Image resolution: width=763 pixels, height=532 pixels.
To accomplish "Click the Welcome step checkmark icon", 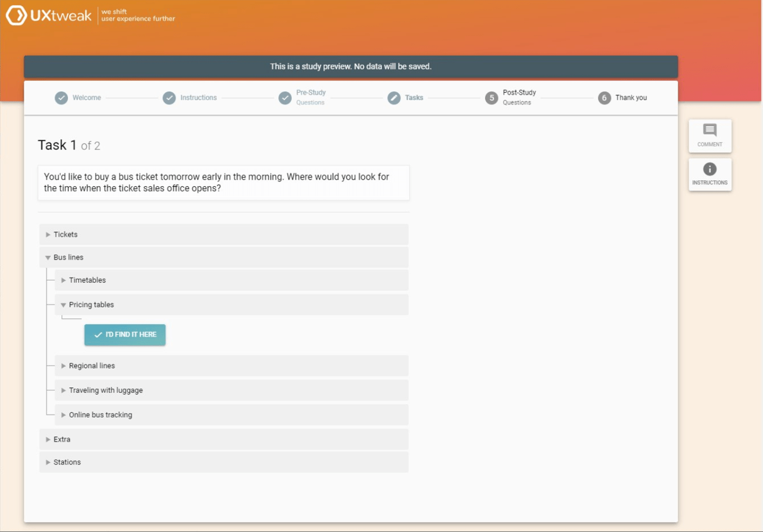I will 62,98.
